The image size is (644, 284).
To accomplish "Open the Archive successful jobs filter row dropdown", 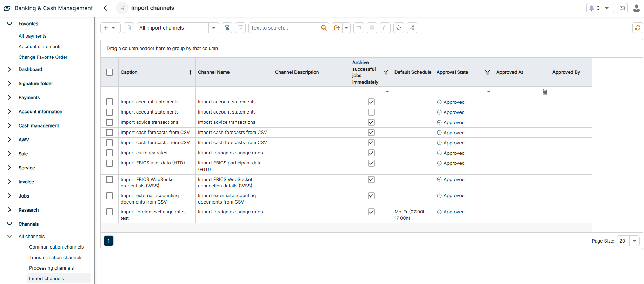I will [x=387, y=92].
